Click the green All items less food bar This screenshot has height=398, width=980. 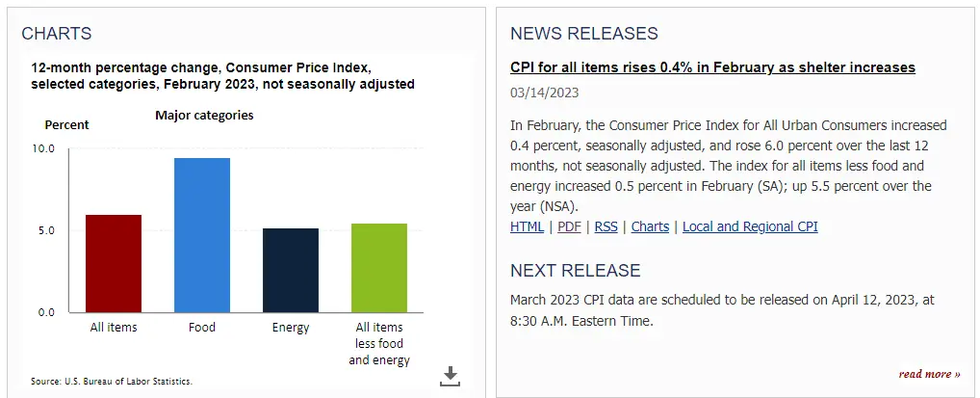tap(379, 268)
